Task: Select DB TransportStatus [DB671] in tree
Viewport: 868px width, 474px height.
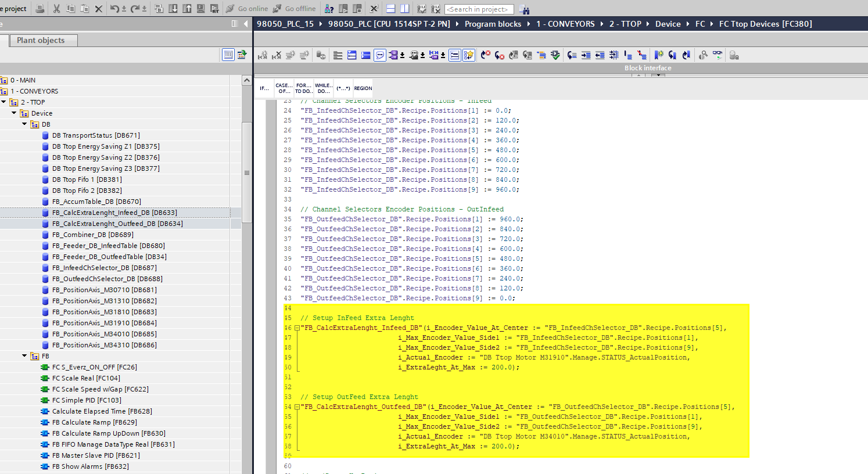Action: click(x=96, y=135)
